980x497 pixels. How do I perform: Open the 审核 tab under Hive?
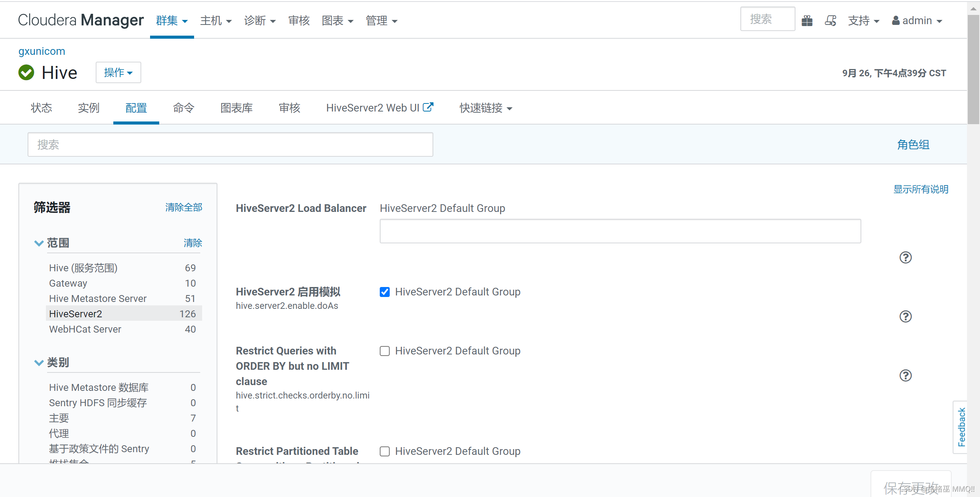(x=289, y=108)
